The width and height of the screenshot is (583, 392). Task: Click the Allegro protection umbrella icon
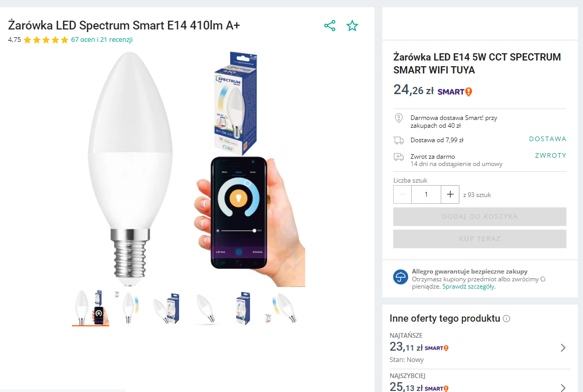(400, 277)
